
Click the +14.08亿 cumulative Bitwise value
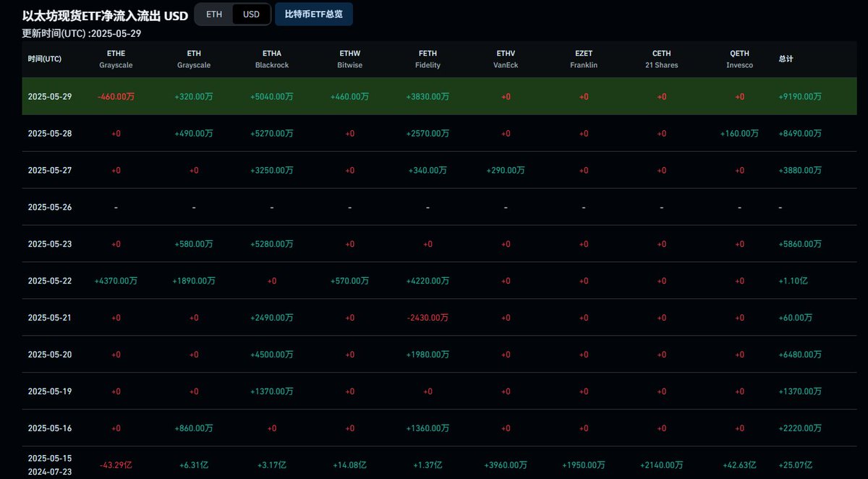point(349,465)
